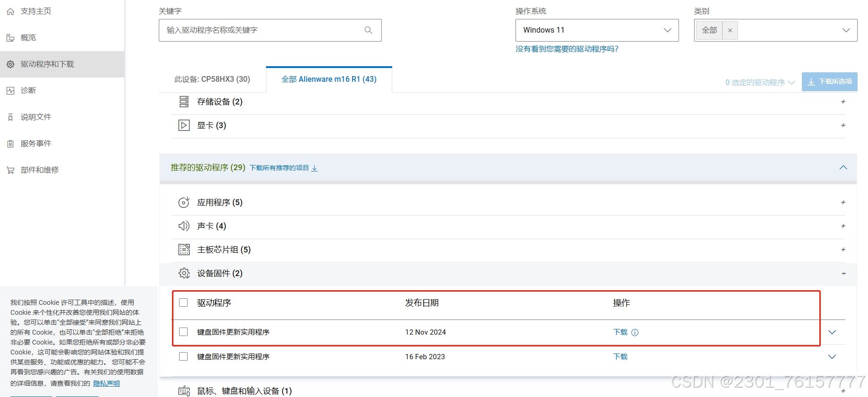Click the 应用程序 disc icon
This screenshot has width=868, height=397.
tap(184, 203)
